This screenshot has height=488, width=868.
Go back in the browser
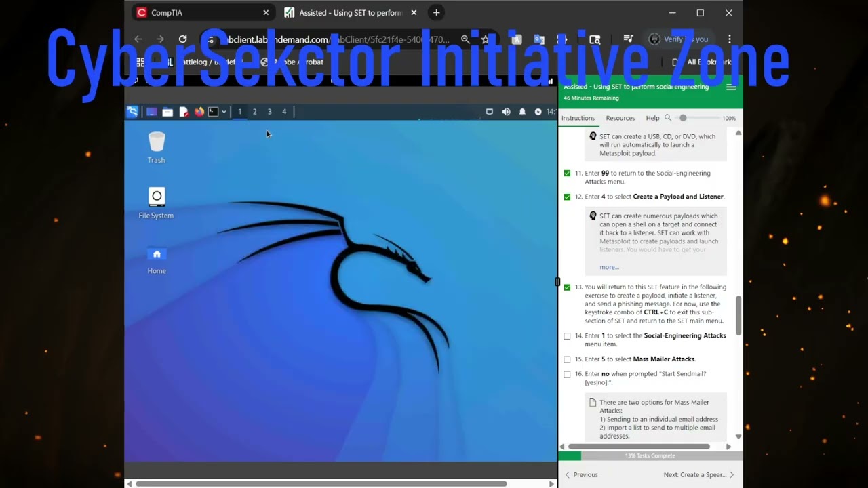tap(138, 39)
